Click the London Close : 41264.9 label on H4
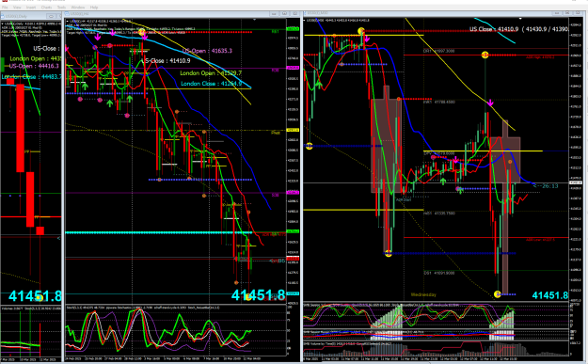The height and width of the screenshot is (364, 588). (211, 83)
